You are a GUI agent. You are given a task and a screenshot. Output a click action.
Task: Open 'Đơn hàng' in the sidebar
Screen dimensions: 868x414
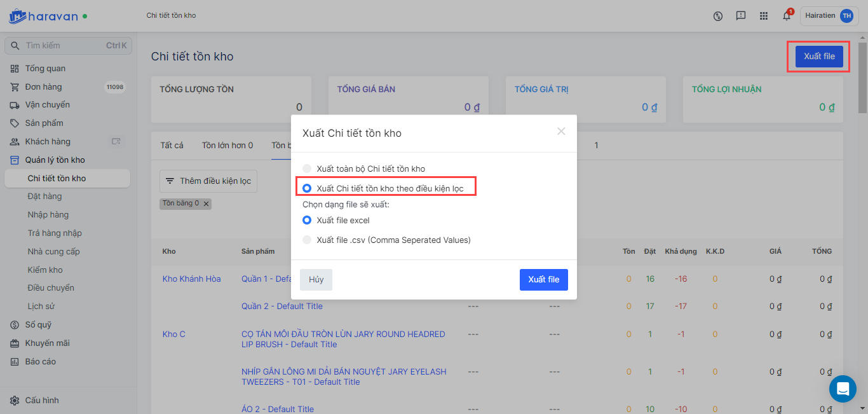pos(43,87)
